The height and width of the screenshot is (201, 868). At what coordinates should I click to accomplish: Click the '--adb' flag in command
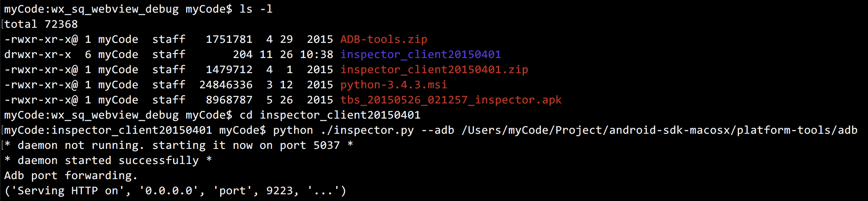tap(437, 130)
